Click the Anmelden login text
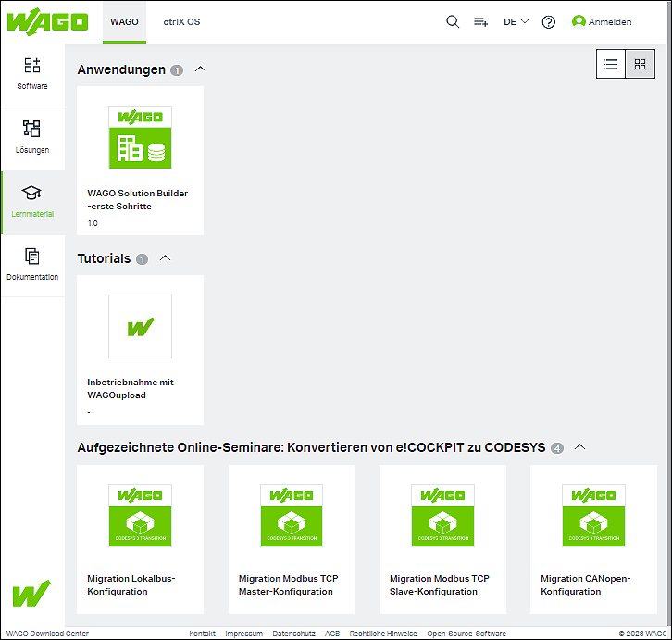 (x=610, y=22)
